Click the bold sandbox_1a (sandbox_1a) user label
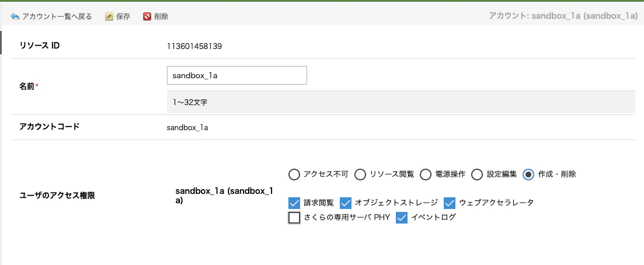Screen dimensions: 644x265 tap(224, 196)
